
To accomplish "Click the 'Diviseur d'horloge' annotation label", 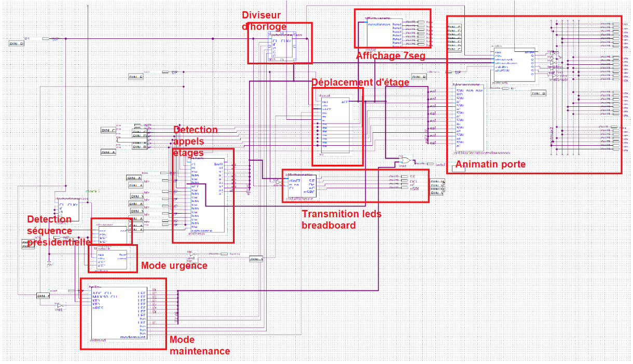I will coord(264,20).
